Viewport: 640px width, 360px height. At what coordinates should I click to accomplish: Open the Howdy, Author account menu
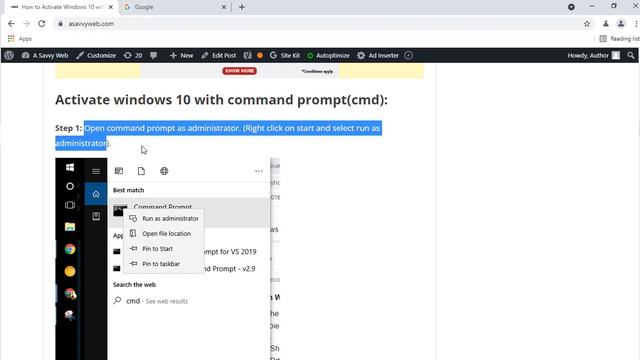point(593,56)
